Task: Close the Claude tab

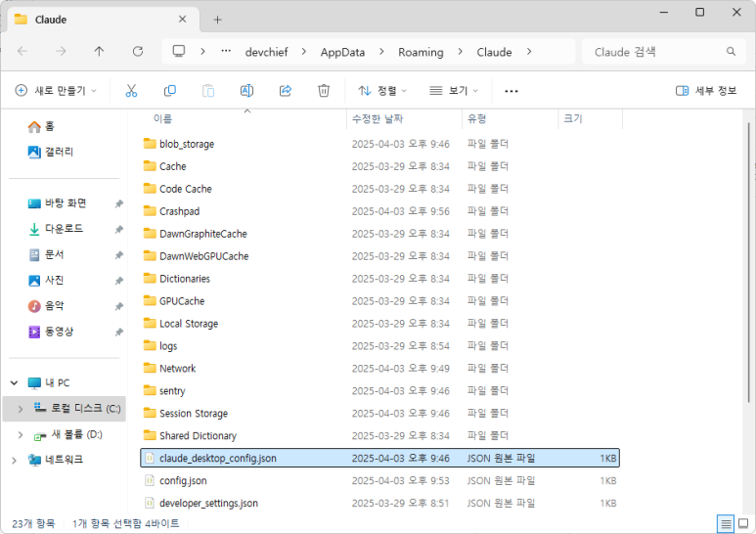Action: tap(182, 20)
